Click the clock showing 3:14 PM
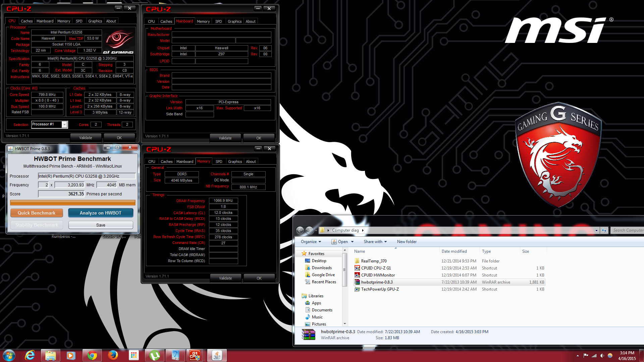The width and height of the screenshot is (644, 362). 627,353
